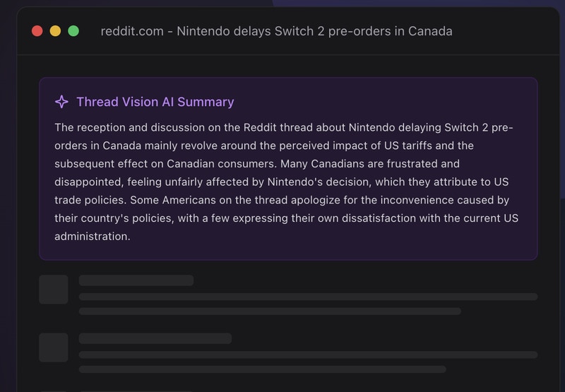Click the second comment avatar placeholder
Screen dimensions: 565x392
pyautogui.click(x=53, y=348)
